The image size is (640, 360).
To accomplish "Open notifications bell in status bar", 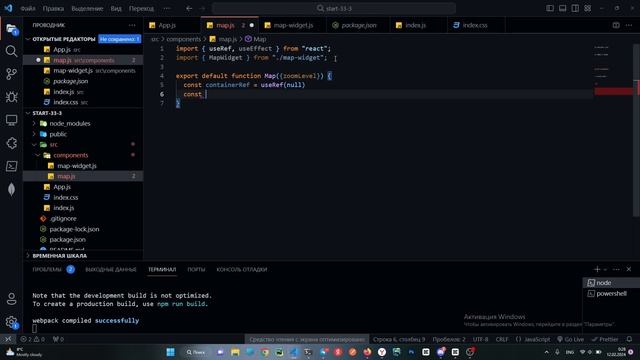I will click(629, 339).
